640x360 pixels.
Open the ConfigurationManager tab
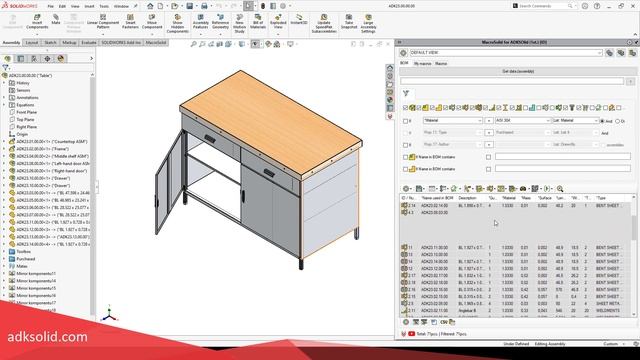pos(34,59)
